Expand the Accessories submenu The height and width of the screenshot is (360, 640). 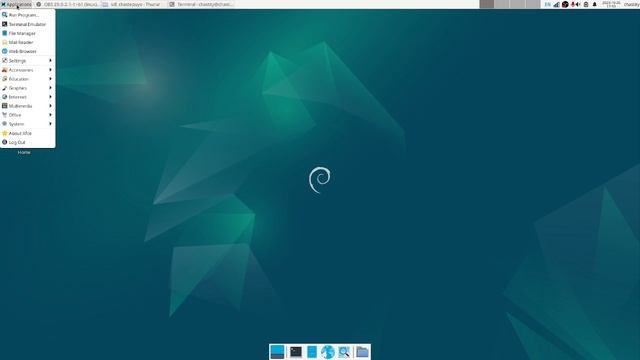click(28, 70)
